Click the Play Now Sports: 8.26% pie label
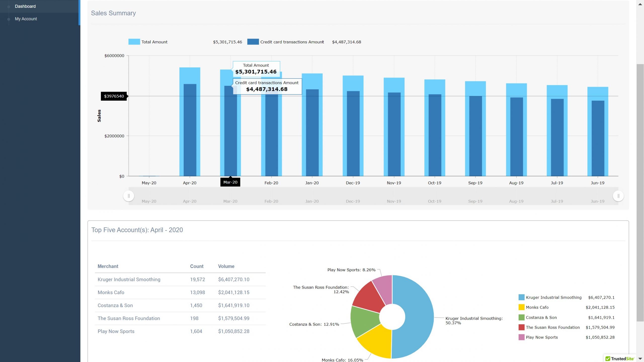 351,270
